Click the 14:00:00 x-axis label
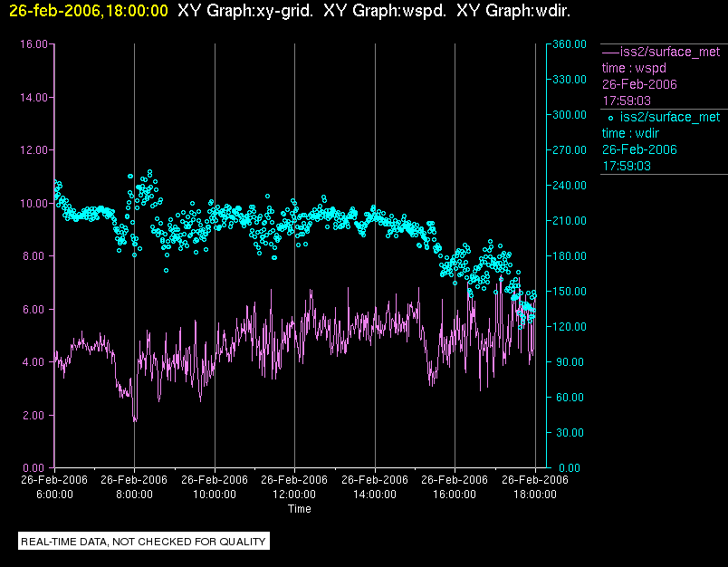This screenshot has width=728, height=567. point(375,495)
